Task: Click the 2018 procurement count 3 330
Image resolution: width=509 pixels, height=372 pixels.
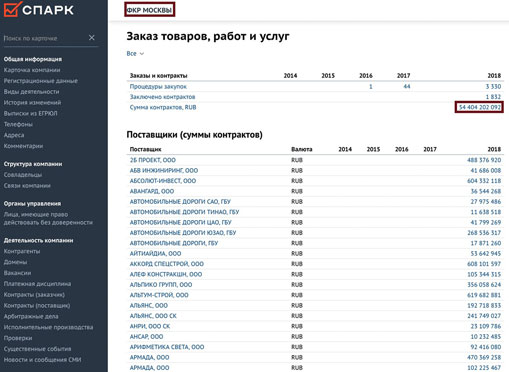Action: pyautogui.click(x=493, y=87)
